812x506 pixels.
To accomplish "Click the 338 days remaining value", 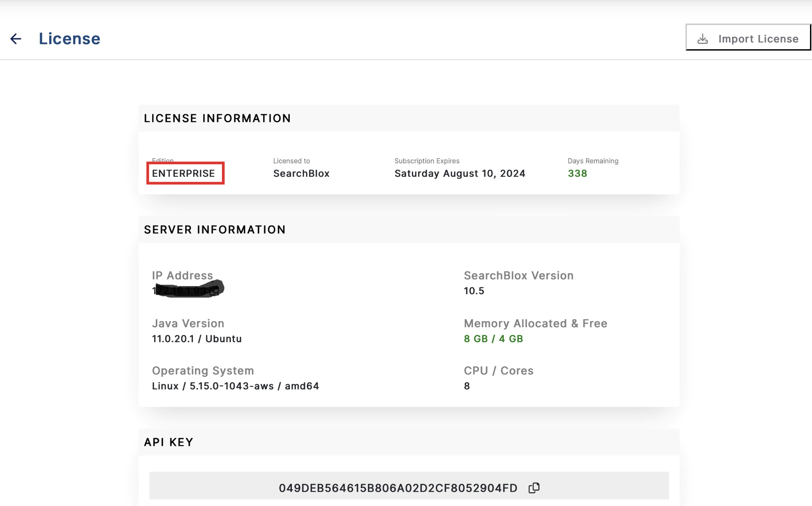I will (x=577, y=174).
